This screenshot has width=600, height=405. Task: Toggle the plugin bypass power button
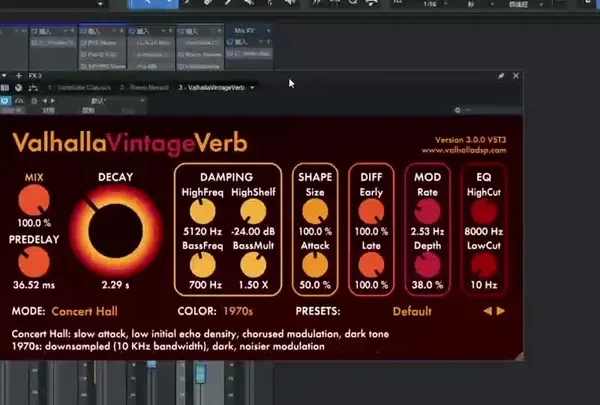click(x=5, y=101)
